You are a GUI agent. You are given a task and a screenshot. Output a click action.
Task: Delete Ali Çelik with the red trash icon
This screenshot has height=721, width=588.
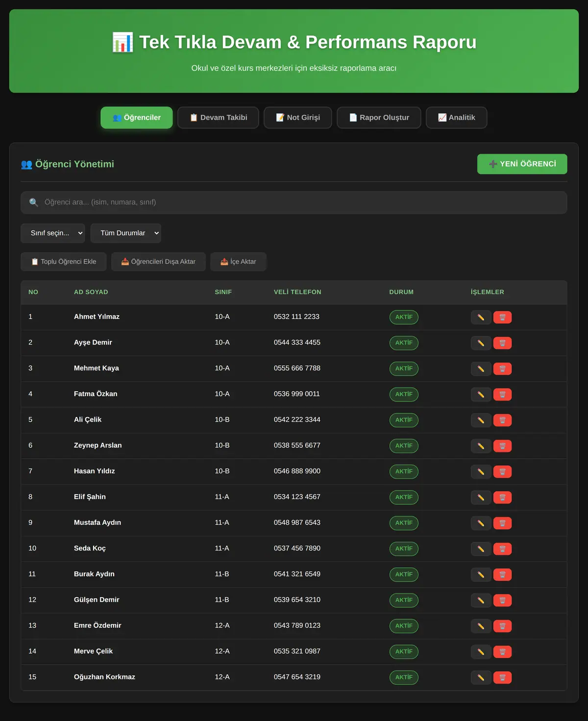click(502, 420)
